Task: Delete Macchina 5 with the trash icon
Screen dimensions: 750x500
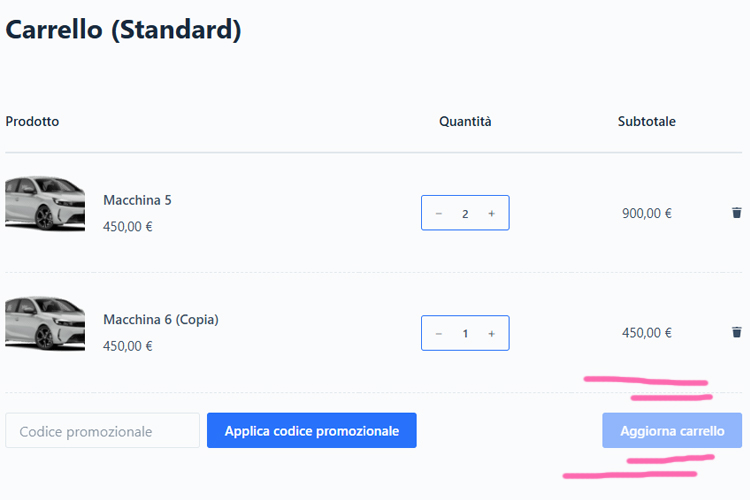Action: [x=737, y=213]
